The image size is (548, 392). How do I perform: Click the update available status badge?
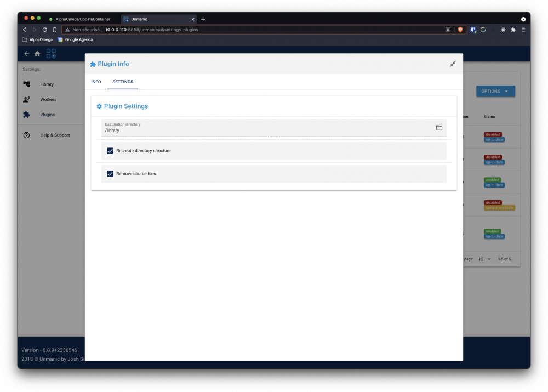click(499, 208)
